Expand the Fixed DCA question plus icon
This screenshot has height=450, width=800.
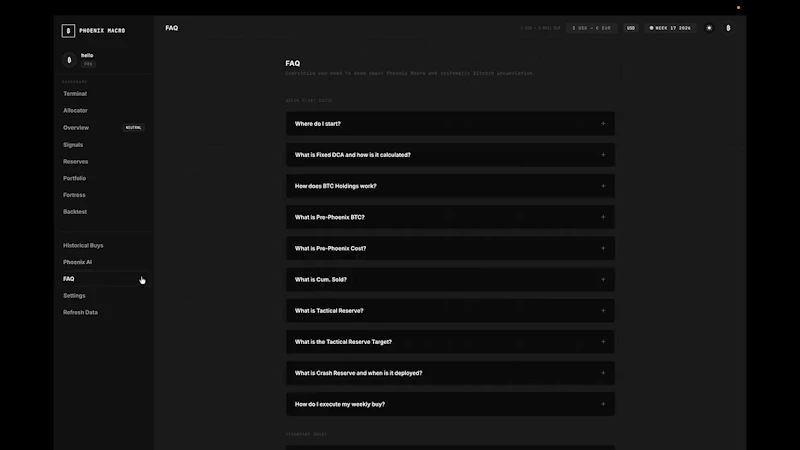click(603, 155)
